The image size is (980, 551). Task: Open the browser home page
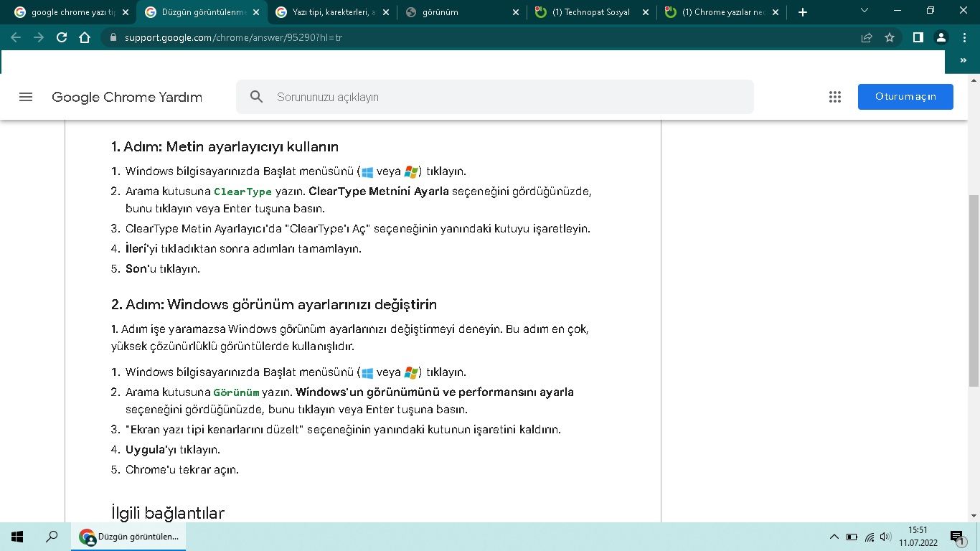click(x=85, y=37)
